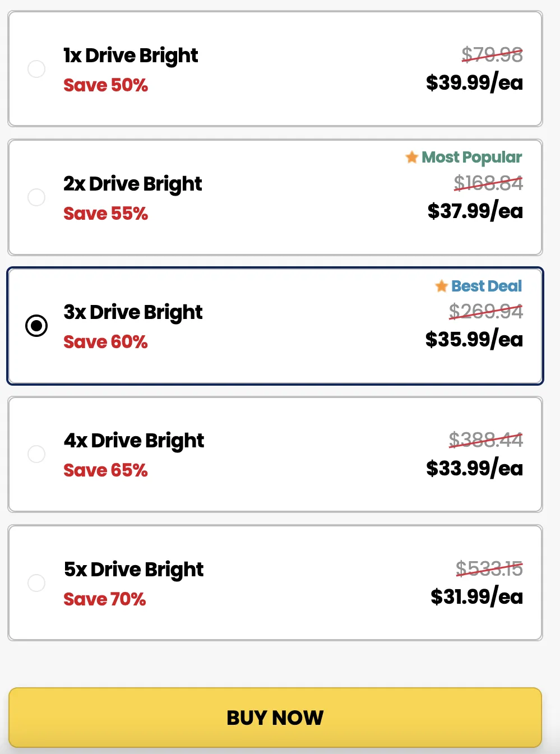This screenshot has width=560, height=754.
Task: Click the Most Popular star icon
Action: coord(412,158)
